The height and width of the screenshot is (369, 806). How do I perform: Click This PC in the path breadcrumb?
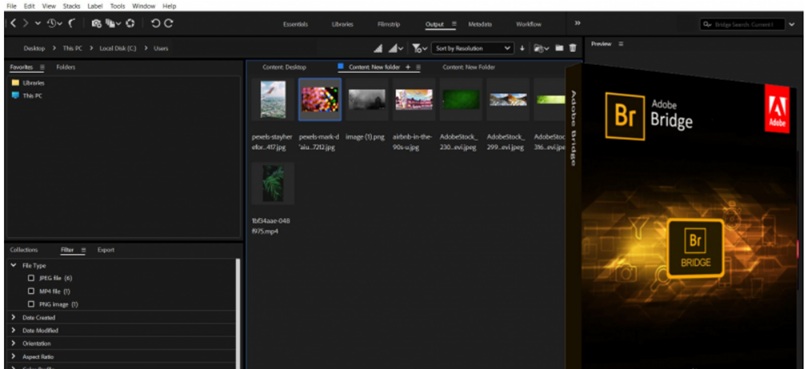(x=72, y=48)
